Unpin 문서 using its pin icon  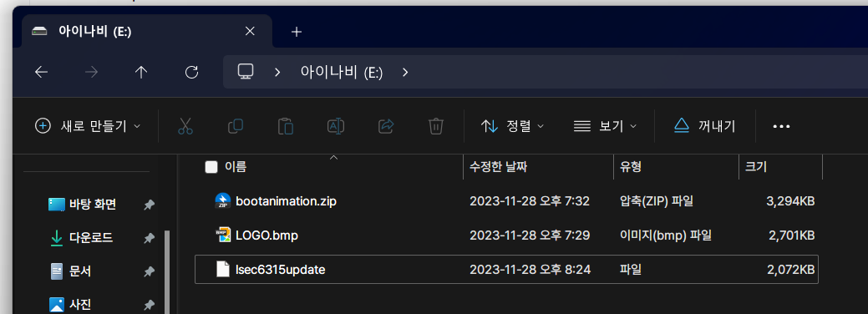click(x=149, y=271)
